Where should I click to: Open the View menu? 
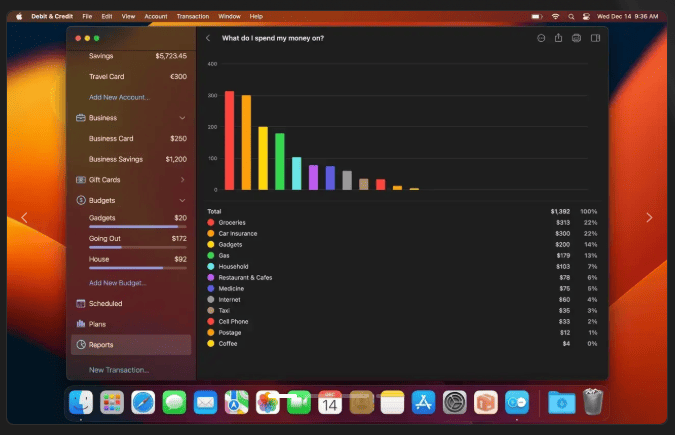click(x=128, y=16)
